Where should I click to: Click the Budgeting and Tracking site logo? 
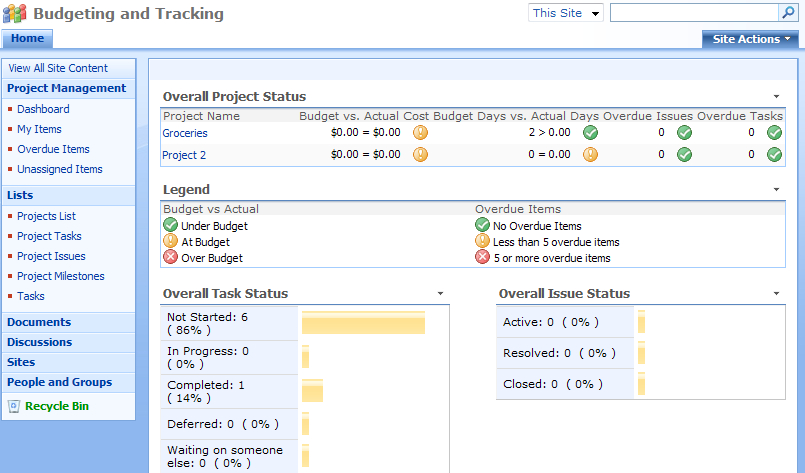pyautogui.click(x=15, y=14)
